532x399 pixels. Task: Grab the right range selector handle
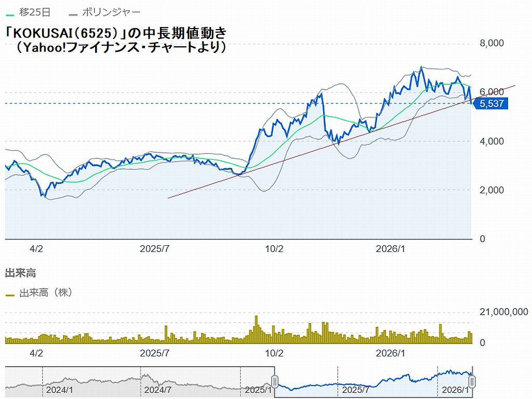point(472,383)
